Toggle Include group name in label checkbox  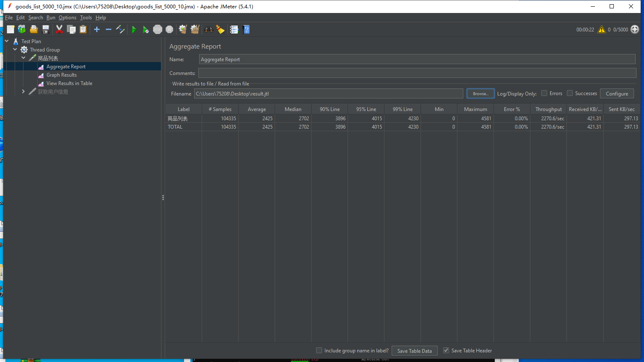pyautogui.click(x=319, y=350)
